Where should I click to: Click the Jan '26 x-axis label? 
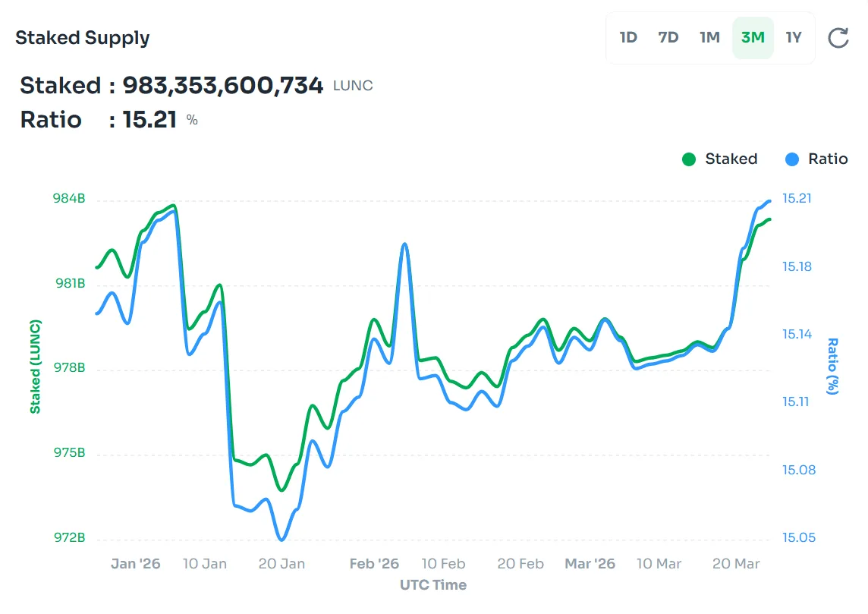(136, 564)
